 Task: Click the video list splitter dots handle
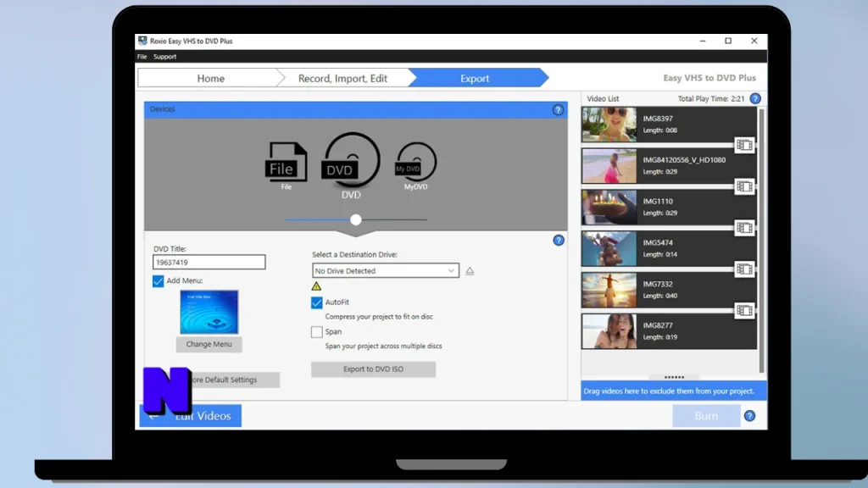pyautogui.click(x=674, y=377)
